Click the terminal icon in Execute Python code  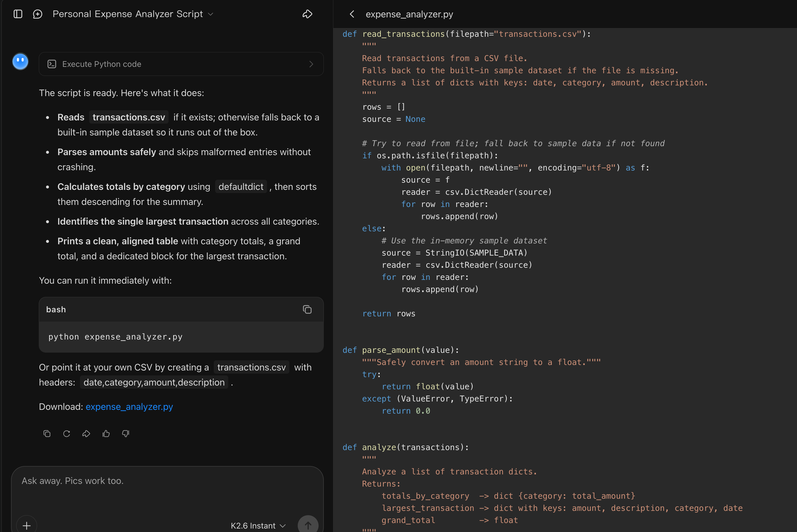pos(52,64)
